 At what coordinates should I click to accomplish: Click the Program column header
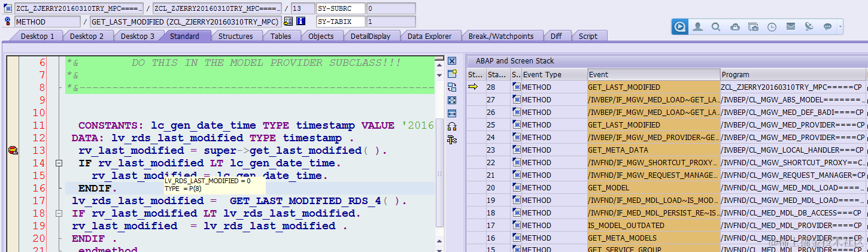coord(793,75)
